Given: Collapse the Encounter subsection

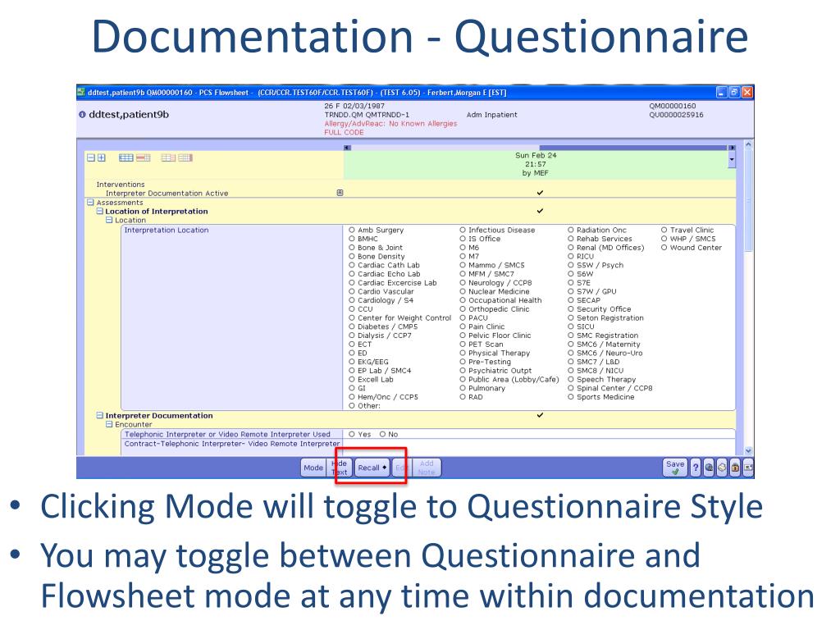Looking at the screenshot, I should coord(109,424).
